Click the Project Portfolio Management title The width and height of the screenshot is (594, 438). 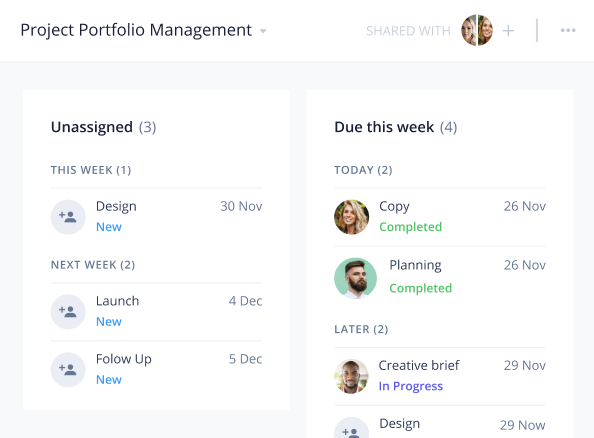[x=136, y=30]
